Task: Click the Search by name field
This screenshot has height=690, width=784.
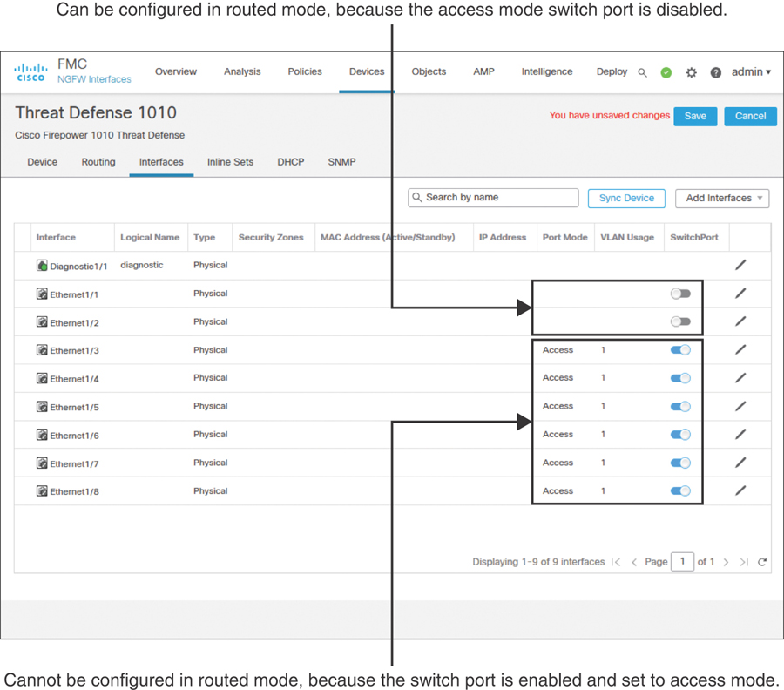Action: click(493, 198)
